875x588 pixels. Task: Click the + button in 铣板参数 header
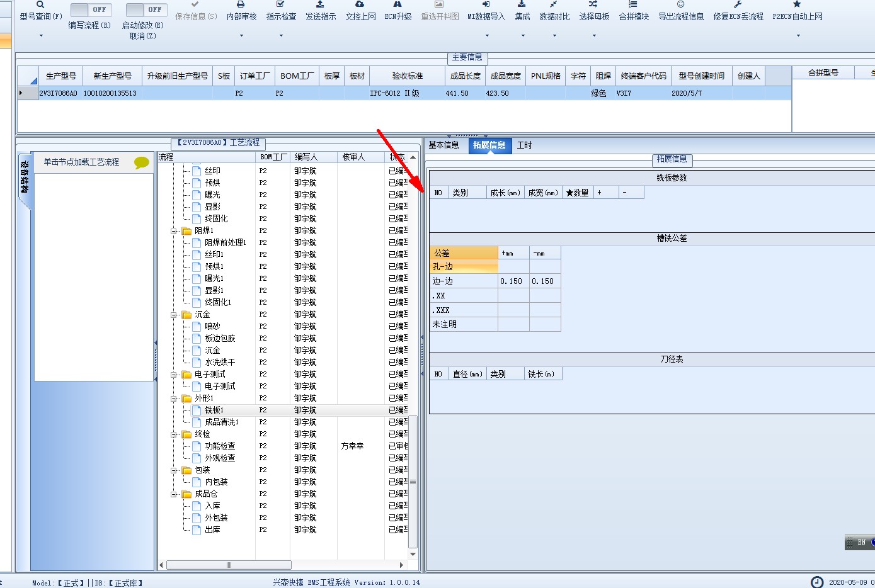point(605,193)
